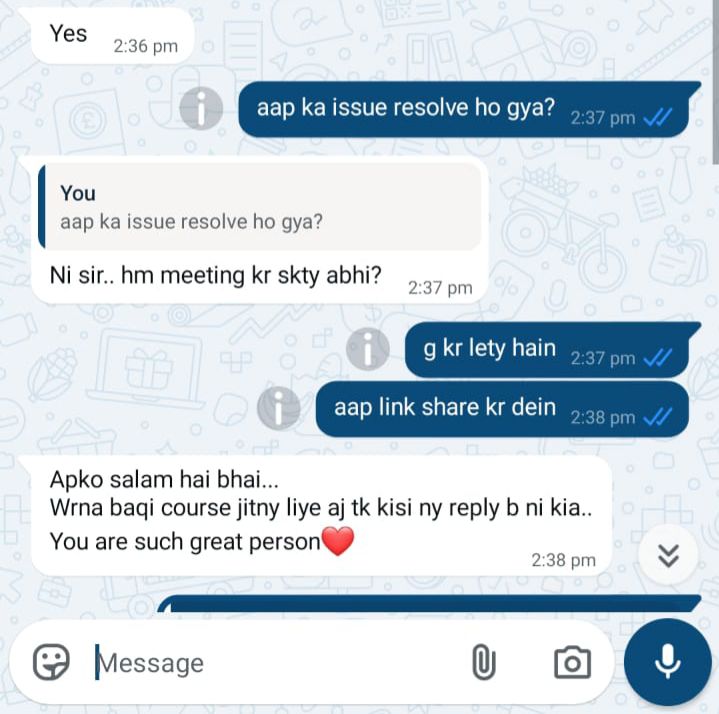
Task: Select the 'aap link share kr dein' message
Action: click(503, 409)
